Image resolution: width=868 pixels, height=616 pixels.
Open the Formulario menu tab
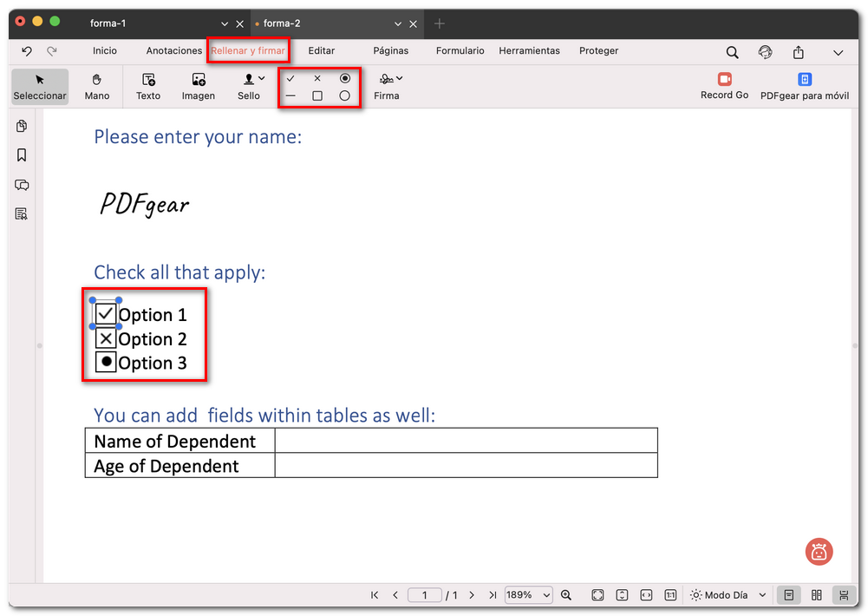pos(460,51)
